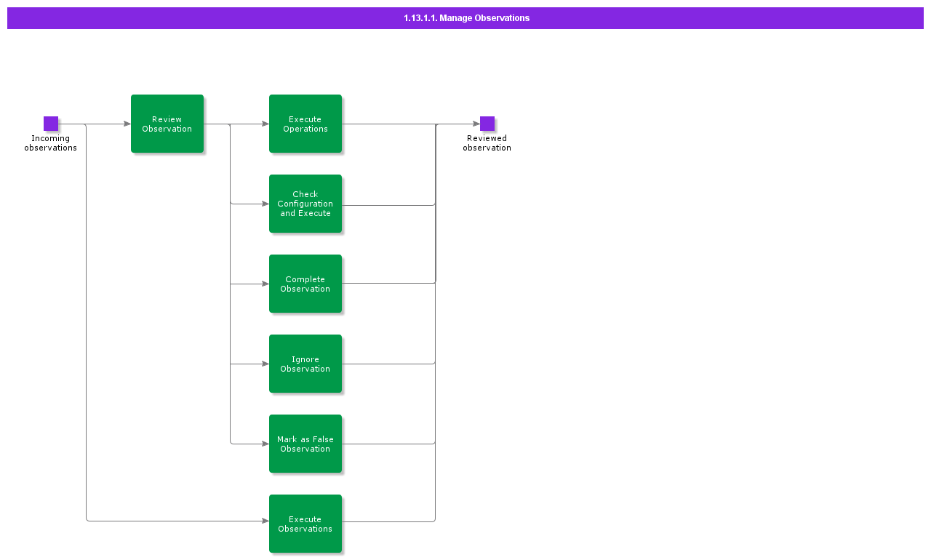Click the arrowhead entering Execute Operations

click(265, 124)
